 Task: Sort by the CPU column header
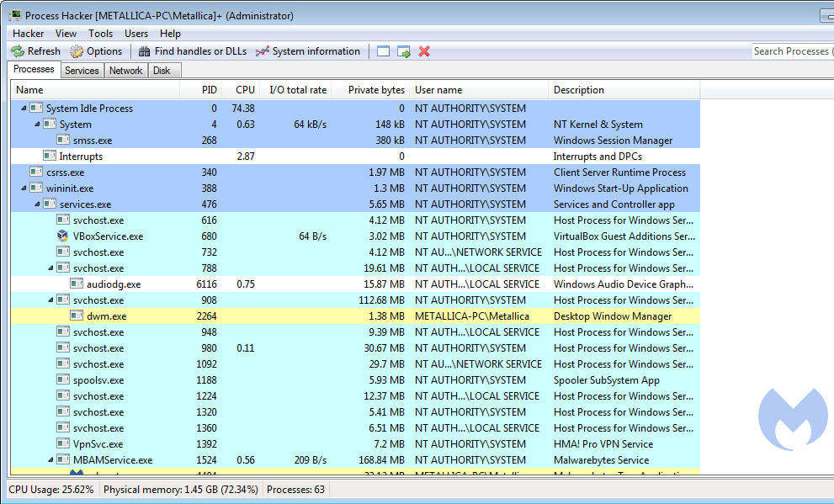coord(245,90)
